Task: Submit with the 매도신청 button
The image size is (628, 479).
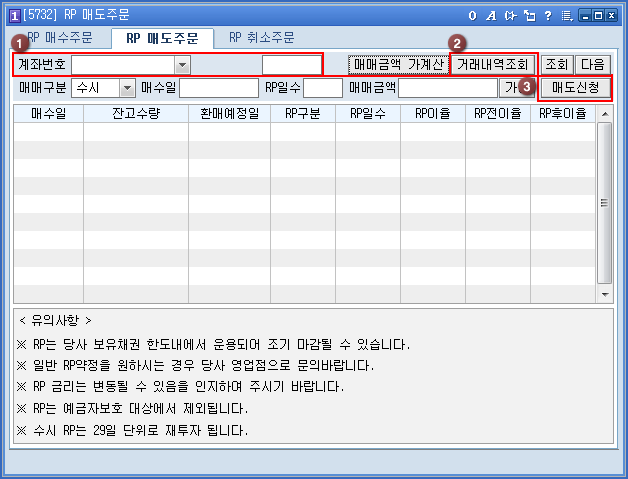Action: 575,88
